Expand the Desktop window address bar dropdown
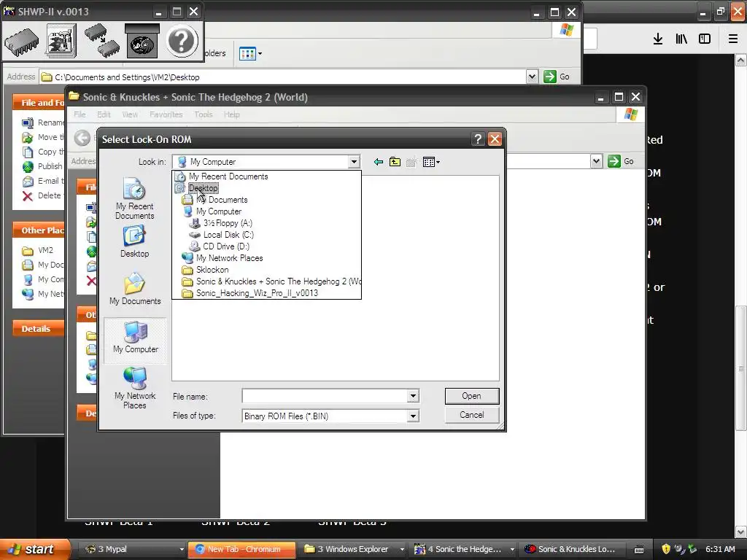Screen dimensions: 747x560 (x=532, y=77)
